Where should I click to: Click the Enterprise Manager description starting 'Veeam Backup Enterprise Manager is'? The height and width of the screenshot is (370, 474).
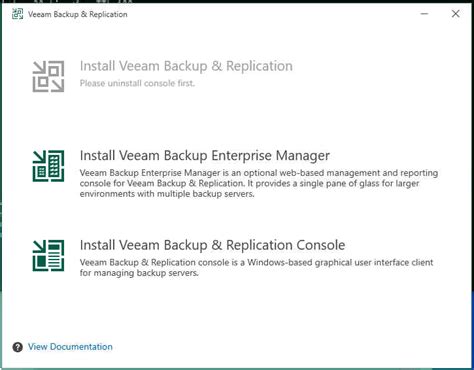pyautogui.click(x=259, y=183)
